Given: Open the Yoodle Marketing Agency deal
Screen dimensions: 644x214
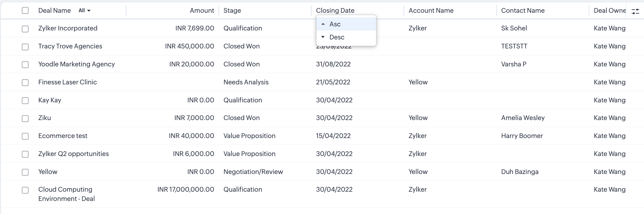Looking at the screenshot, I should [76, 64].
